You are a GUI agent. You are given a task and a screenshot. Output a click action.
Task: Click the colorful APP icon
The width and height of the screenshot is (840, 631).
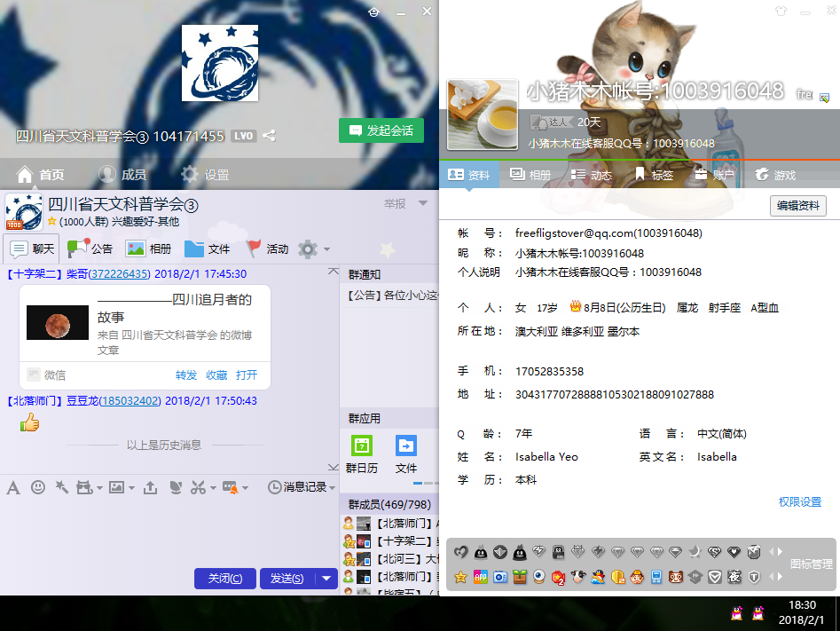pos(481,577)
